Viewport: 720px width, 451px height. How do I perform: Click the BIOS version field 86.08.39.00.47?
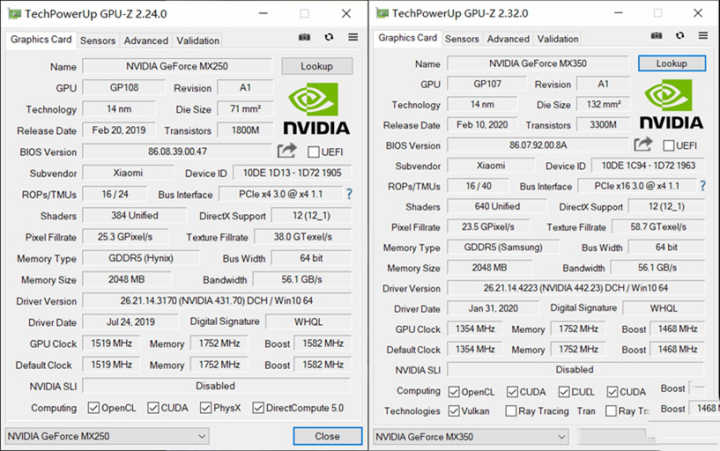(x=177, y=152)
